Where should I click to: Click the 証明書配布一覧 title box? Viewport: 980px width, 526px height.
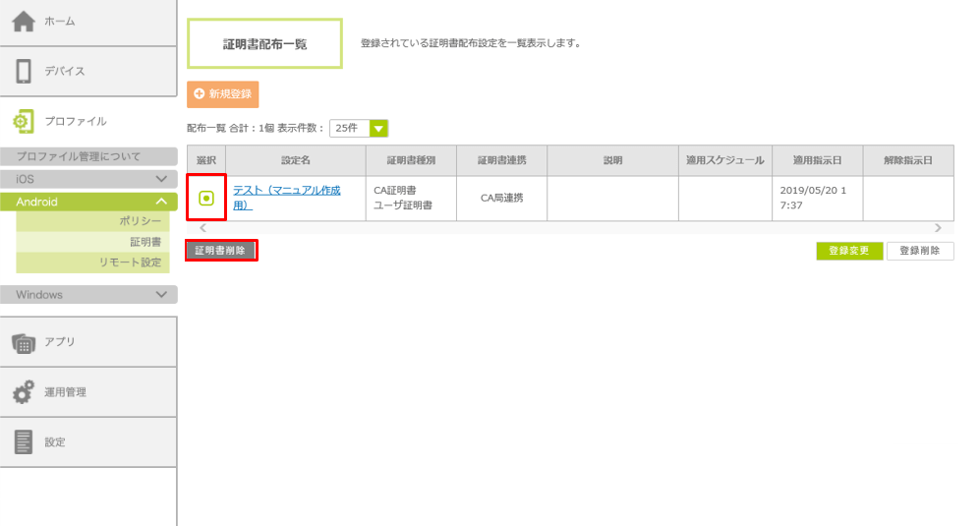[x=265, y=44]
